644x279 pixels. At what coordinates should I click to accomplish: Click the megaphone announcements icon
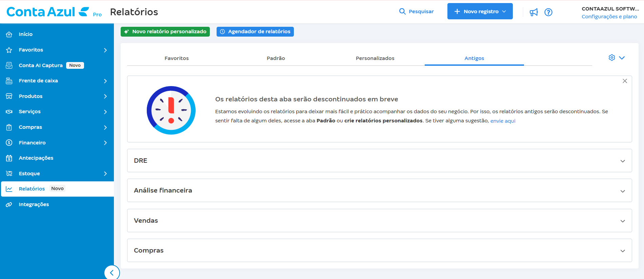coord(534,13)
